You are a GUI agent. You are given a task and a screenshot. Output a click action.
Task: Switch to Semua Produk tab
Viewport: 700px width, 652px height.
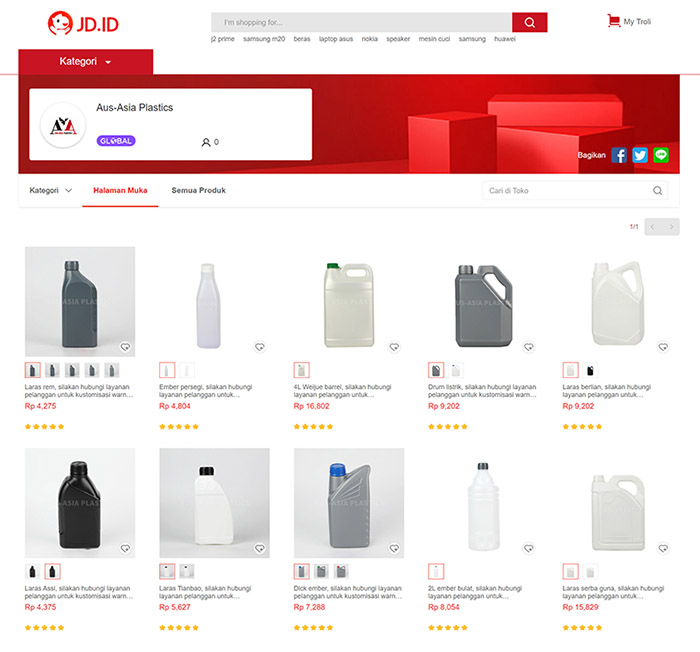(199, 190)
